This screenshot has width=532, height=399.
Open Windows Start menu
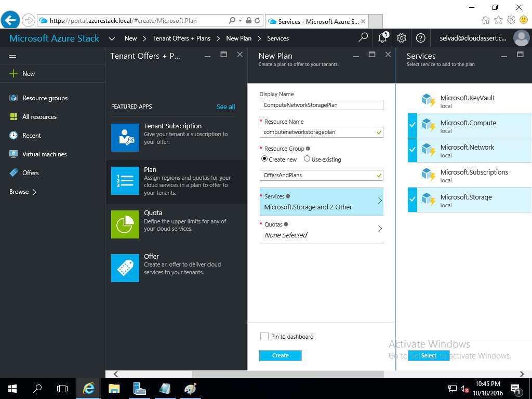pyautogui.click(x=12, y=389)
